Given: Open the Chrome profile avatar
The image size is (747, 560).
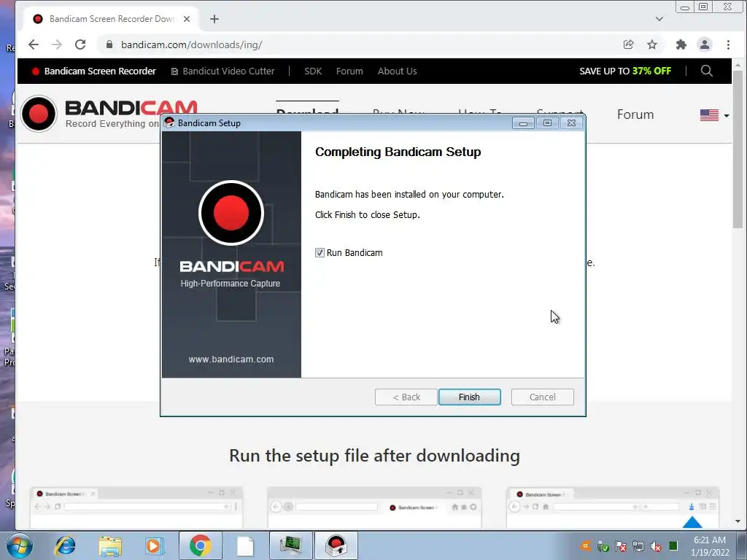Looking at the screenshot, I should pos(704,44).
